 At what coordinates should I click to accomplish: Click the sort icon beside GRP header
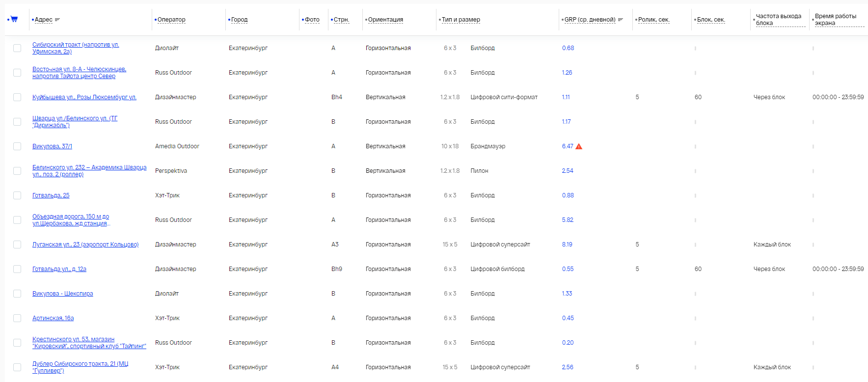tap(621, 20)
